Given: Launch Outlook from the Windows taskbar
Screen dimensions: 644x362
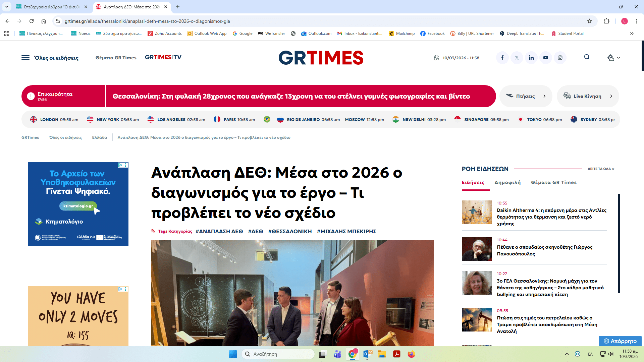Looking at the screenshot, I should point(368,354).
